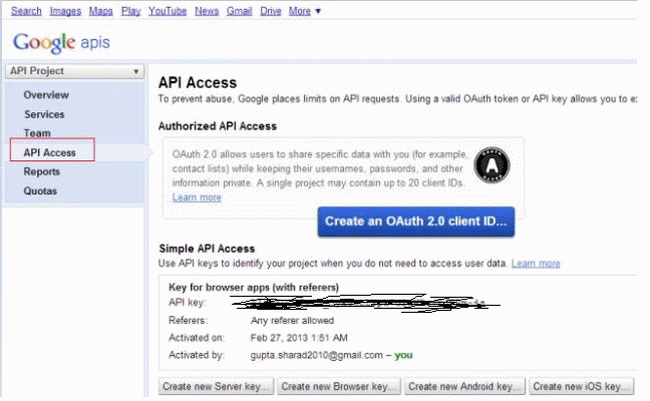Click Create new iOS key button
This screenshot has height=401, width=650.
tap(581, 386)
